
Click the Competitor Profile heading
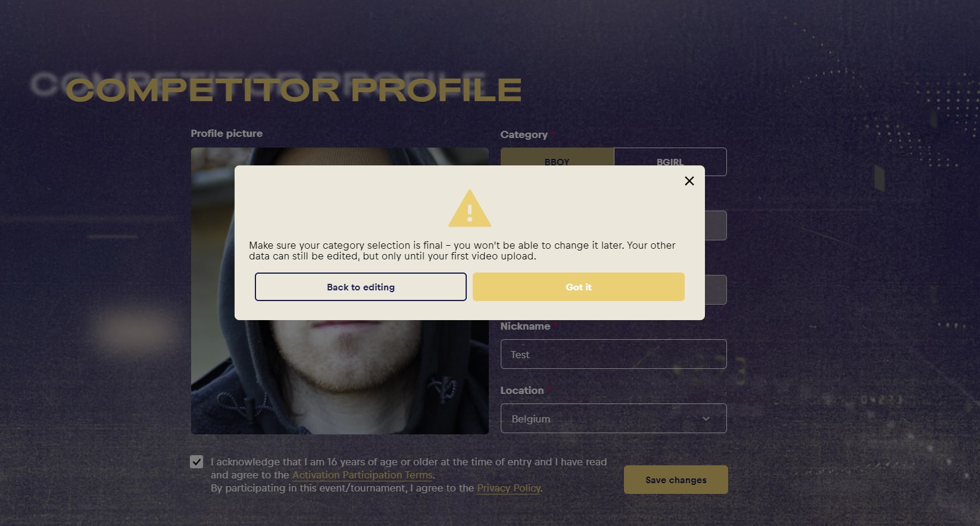coord(294,90)
